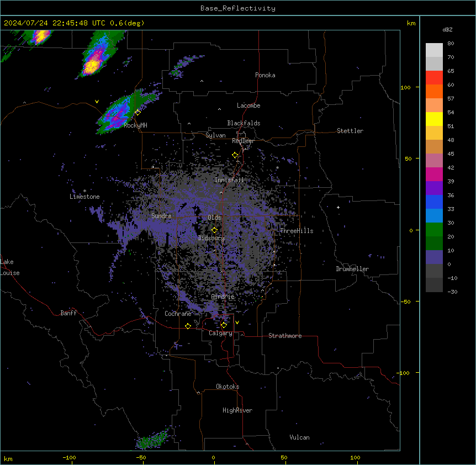This screenshot has height=465, width=476.
Task: Click the Olds city label
Action: (x=214, y=218)
